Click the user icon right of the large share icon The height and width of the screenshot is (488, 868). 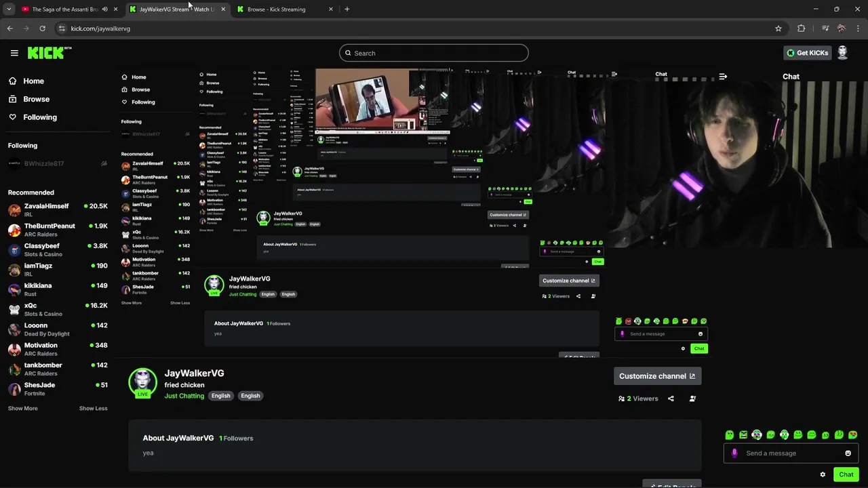692,399
